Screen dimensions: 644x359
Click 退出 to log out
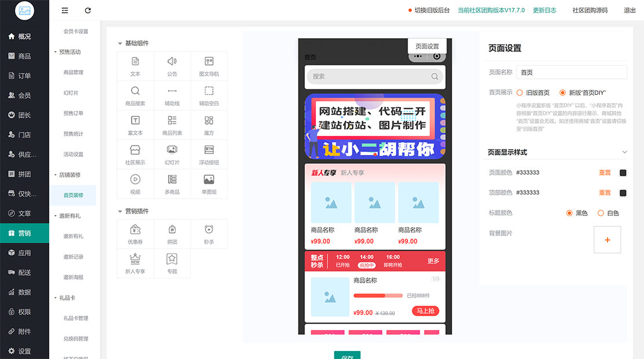(x=630, y=10)
